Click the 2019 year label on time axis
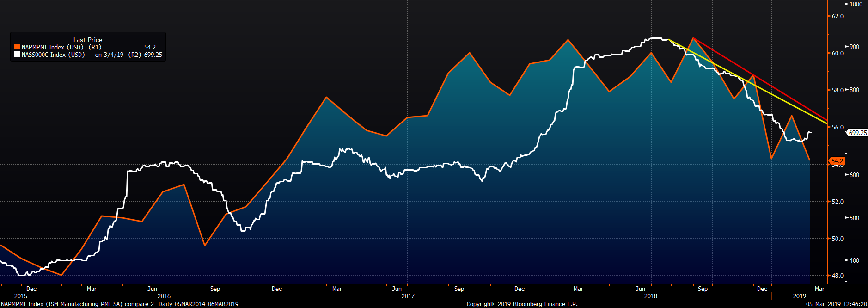 pyautogui.click(x=799, y=296)
